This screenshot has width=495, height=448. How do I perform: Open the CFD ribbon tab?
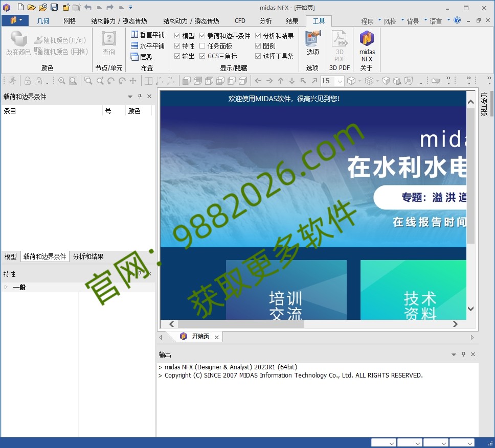240,21
